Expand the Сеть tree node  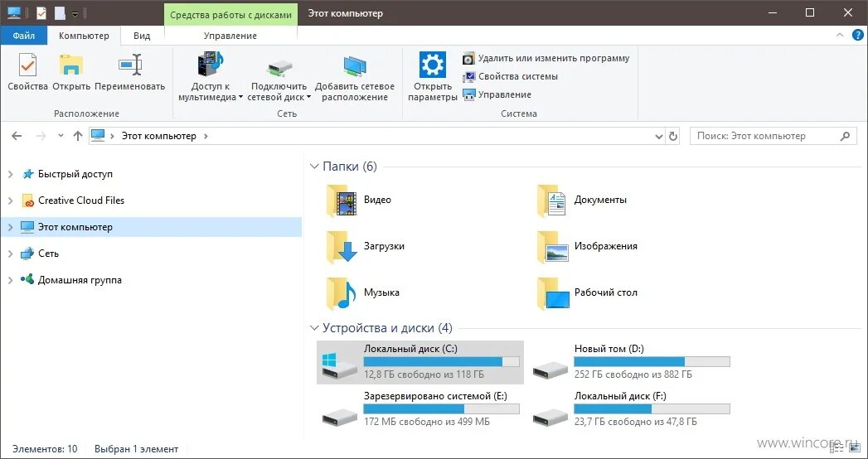point(11,254)
